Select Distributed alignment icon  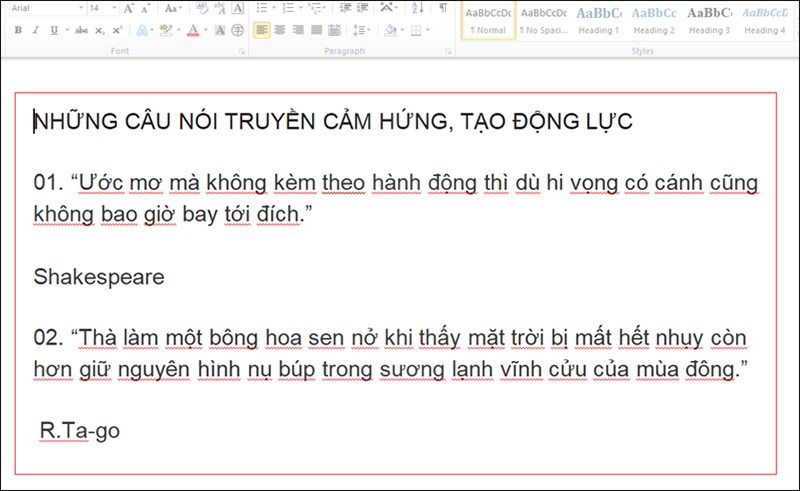[334, 30]
